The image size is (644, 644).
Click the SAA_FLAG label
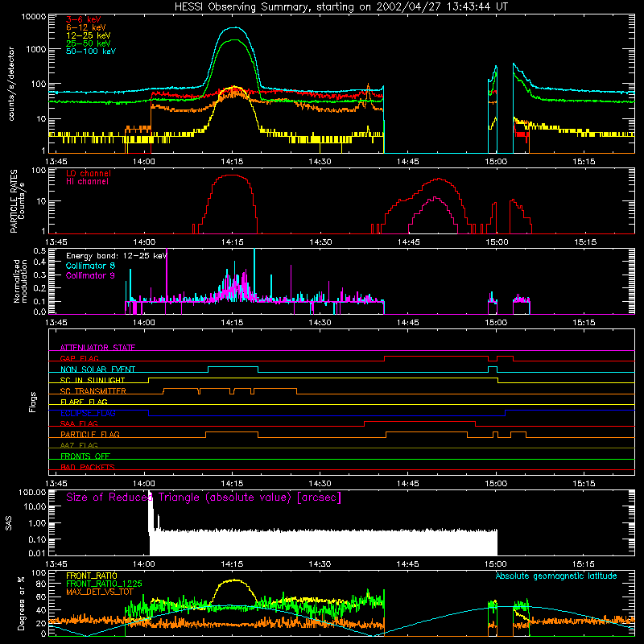(79, 423)
